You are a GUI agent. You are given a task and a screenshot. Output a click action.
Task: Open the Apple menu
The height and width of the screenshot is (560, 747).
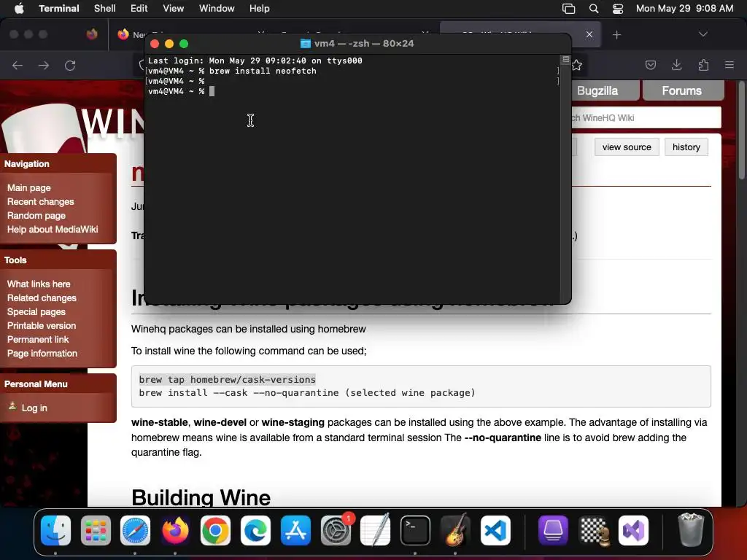pyautogui.click(x=18, y=9)
